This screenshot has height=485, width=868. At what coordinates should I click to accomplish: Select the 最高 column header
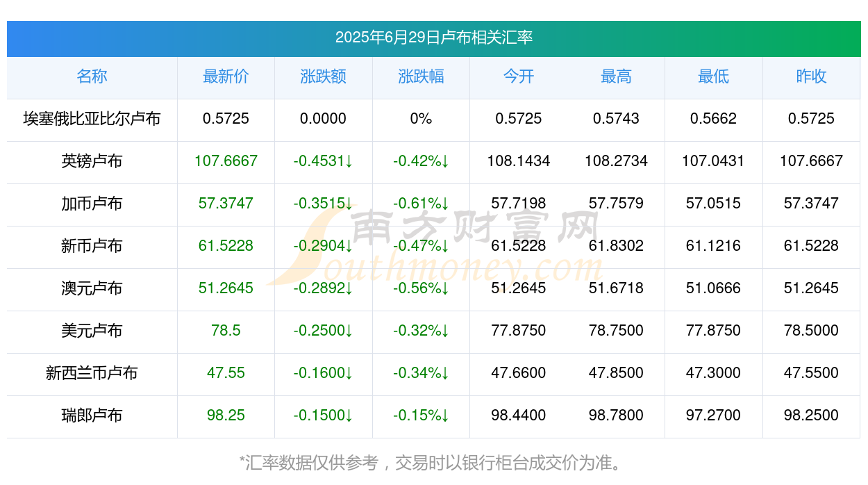tap(616, 76)
